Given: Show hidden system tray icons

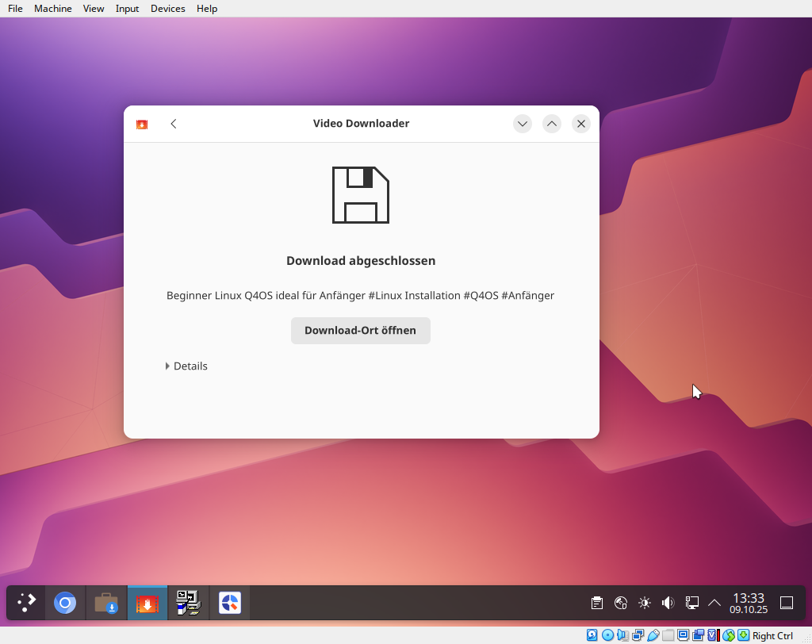Looking at the screenshot, I should coord(714,603).
